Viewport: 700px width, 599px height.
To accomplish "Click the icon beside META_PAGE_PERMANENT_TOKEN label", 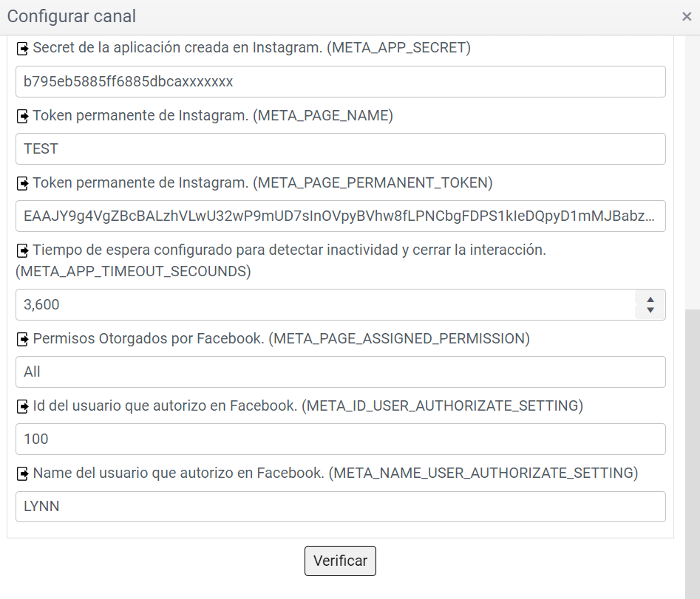I will [x=22, y=183].
